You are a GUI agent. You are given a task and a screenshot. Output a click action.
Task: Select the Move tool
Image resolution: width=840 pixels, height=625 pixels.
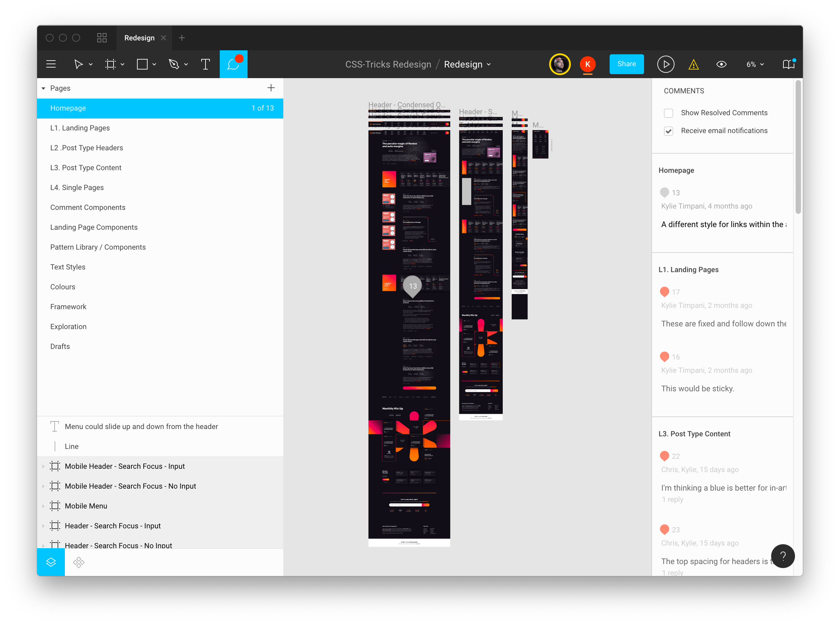(x=78, y=64)
